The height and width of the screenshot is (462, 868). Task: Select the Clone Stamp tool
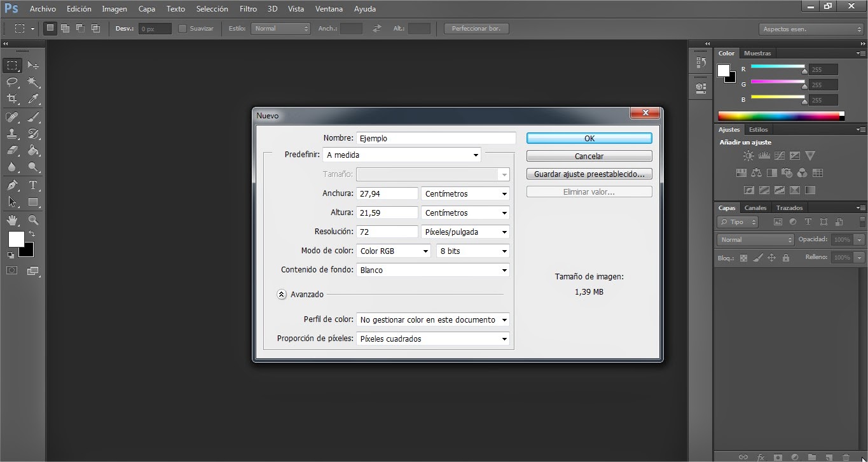click(12, 134)
